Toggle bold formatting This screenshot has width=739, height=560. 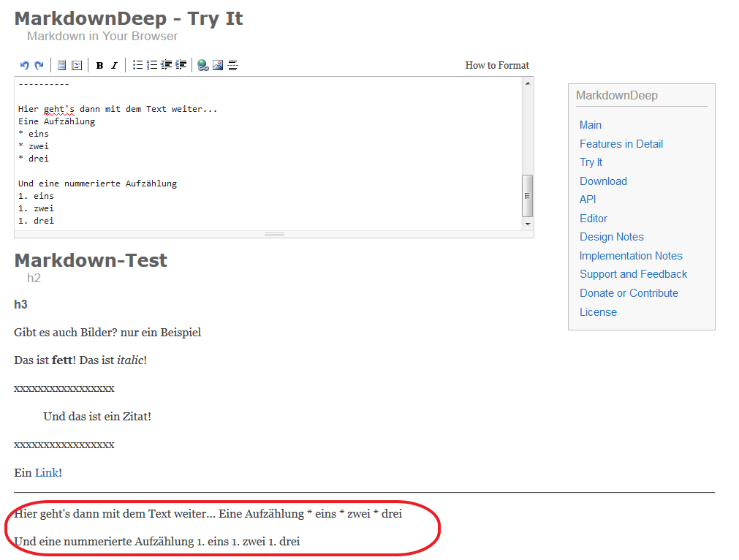[99, 66]
